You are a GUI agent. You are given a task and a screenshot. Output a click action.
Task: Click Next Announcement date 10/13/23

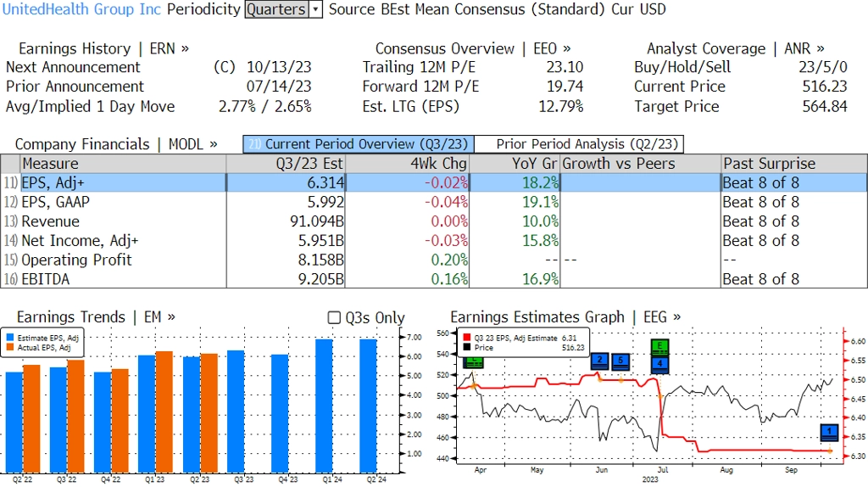pos(279,67)
